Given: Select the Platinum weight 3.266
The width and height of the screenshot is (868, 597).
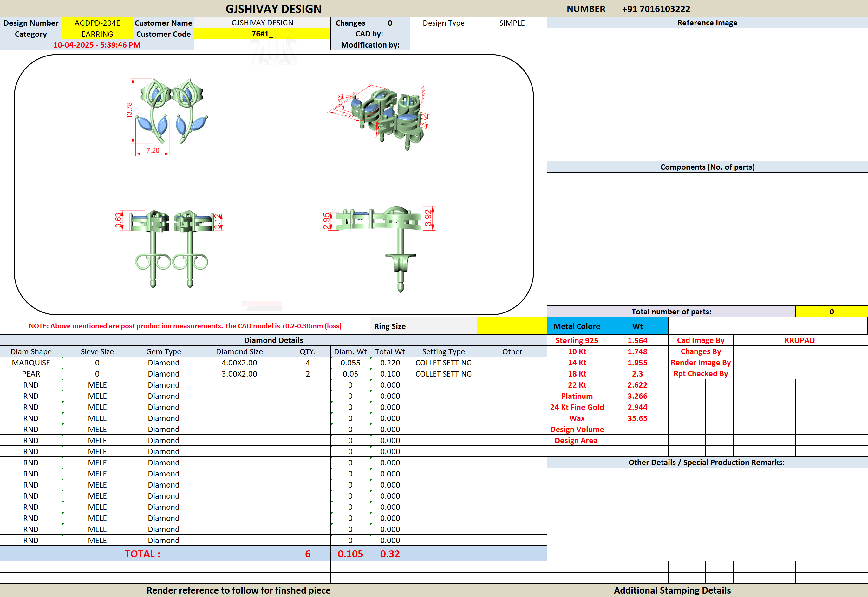Looking at the screenshot, I should 637,396.
